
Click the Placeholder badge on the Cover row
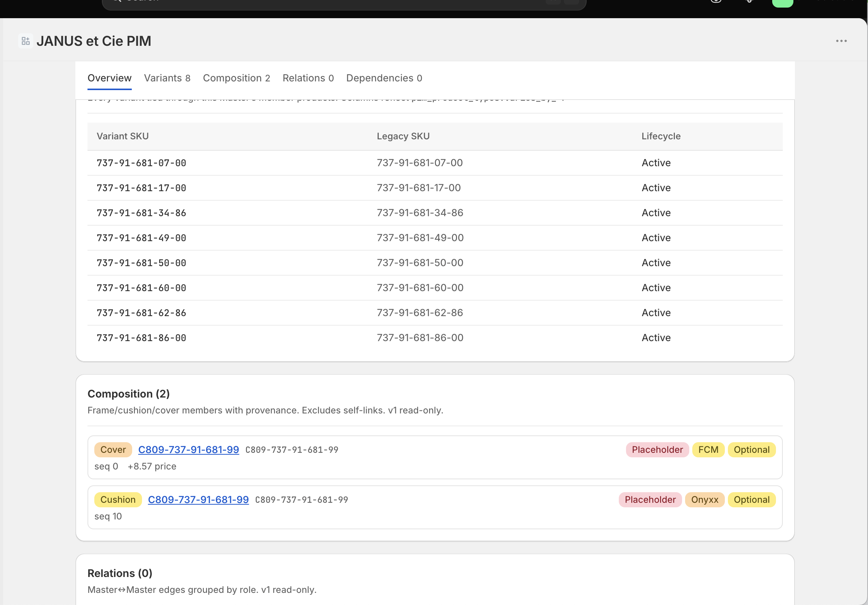pos(657,450)
